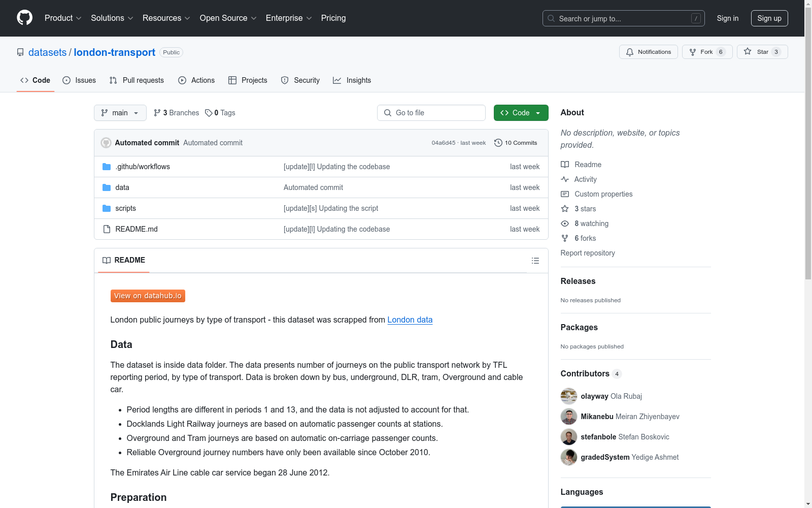Open the GitHub homepage logo

coord(24,18)
